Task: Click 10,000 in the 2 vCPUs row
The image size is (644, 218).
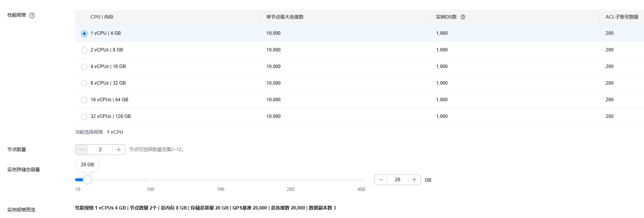Action: [x=273, y=50]
